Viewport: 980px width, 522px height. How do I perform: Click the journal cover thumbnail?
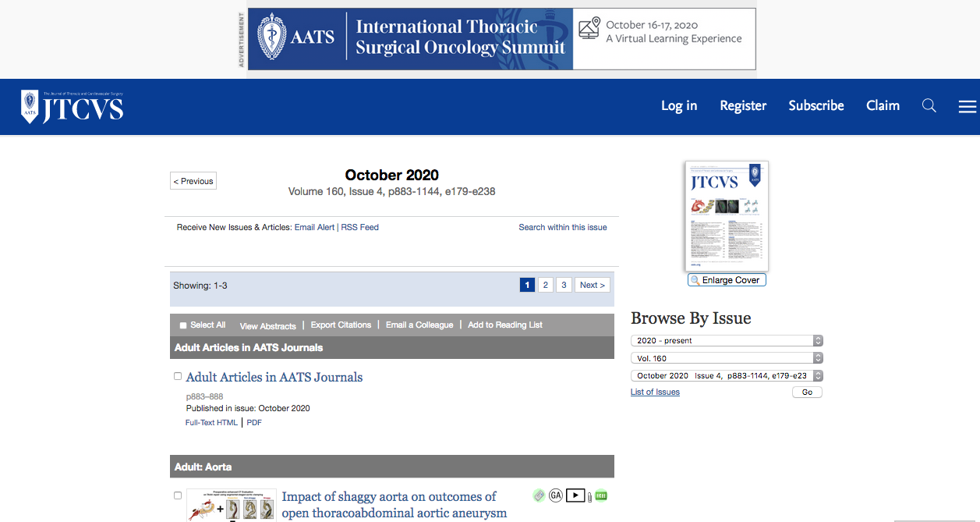[727, 216]
